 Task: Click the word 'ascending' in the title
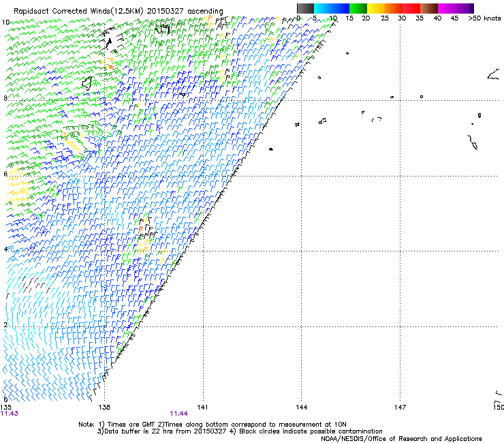click(x=205, y=12)
